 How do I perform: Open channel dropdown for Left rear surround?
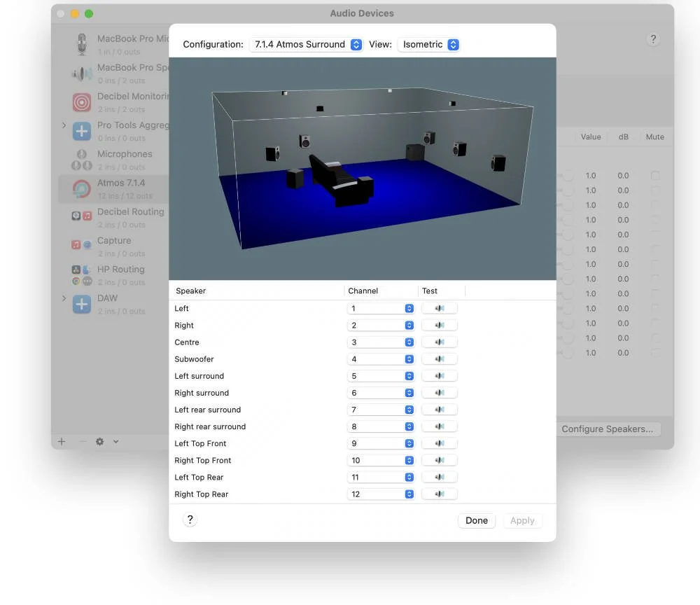pos(381,410)
